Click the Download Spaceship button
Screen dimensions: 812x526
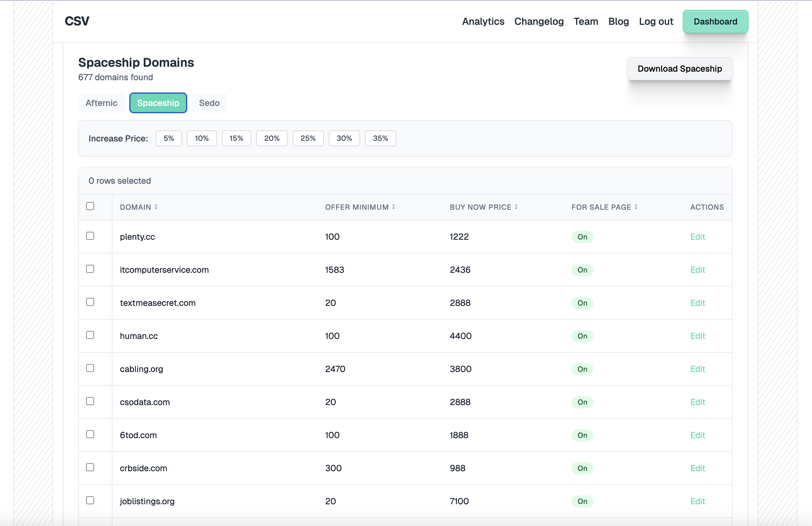coord(680,69)
